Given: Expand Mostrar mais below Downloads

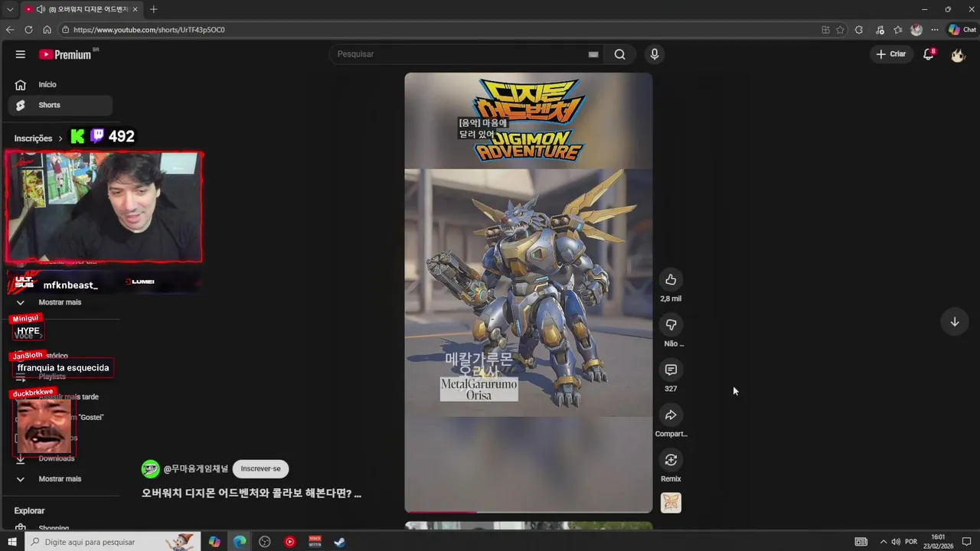Looking at the screenshot, I should 60,479.
